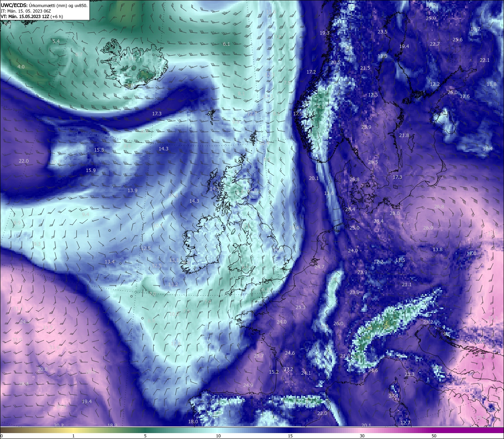Image resolution: width=504 pixels, height=439 pixels.
Task: Click the 22.7 map value
Action: 435,44
